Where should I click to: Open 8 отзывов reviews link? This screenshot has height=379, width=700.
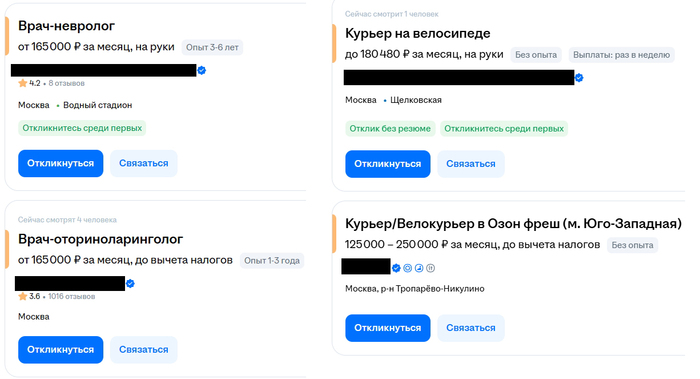(x=67, y=83)
